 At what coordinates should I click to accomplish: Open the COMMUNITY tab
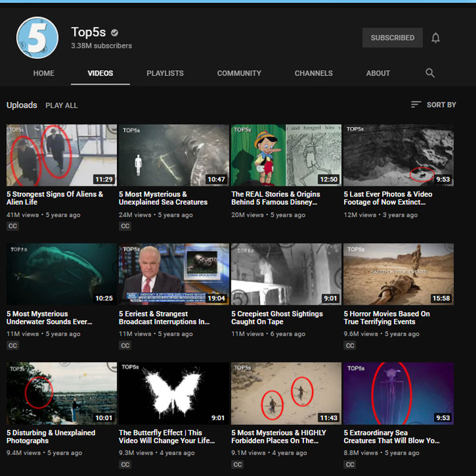pos(239,73)
